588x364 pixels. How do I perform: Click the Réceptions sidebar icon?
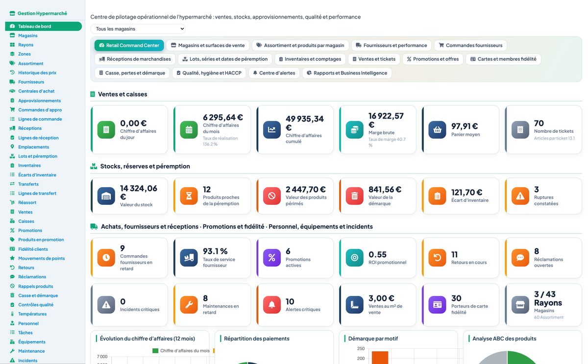tap(12, 128)
